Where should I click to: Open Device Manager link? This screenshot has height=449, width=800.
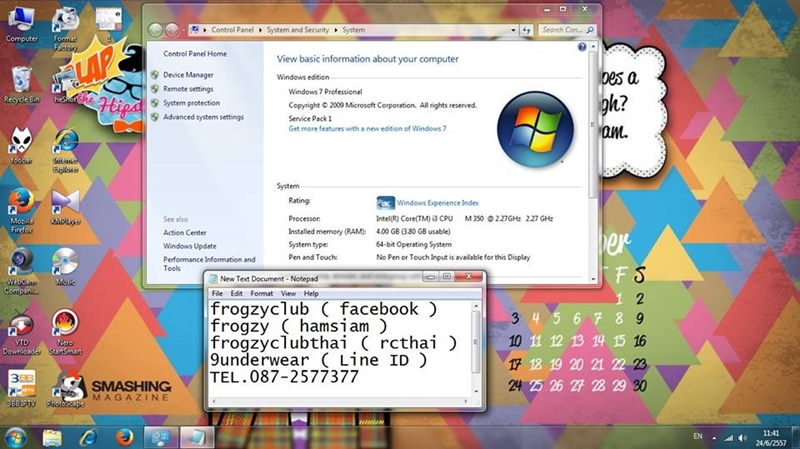click(x=188, y=75)
